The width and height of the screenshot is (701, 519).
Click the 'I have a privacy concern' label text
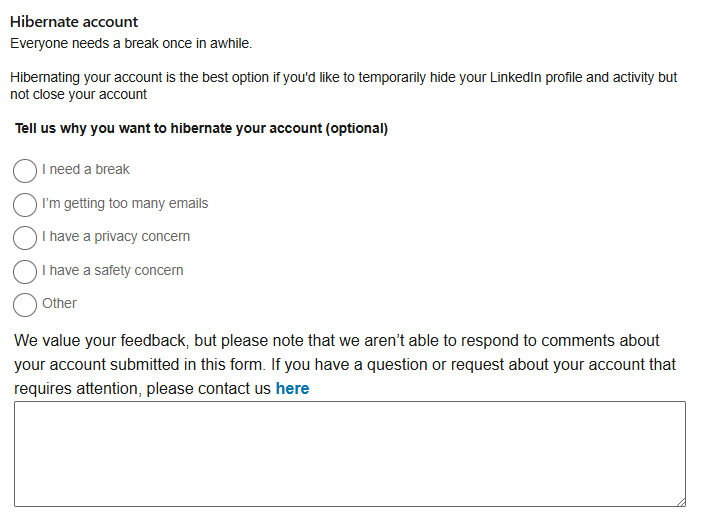116,237
